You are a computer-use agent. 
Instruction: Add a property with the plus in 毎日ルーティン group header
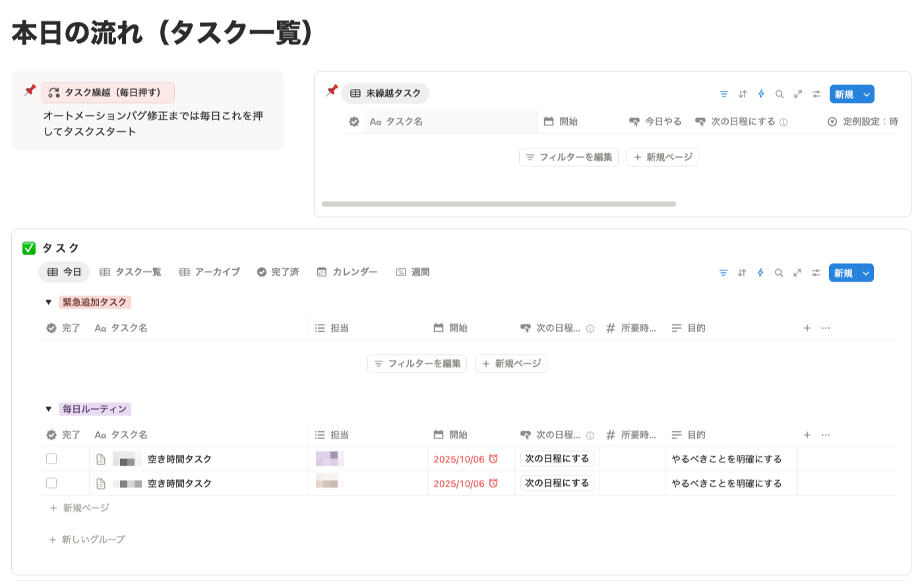[x=807, y=435]
